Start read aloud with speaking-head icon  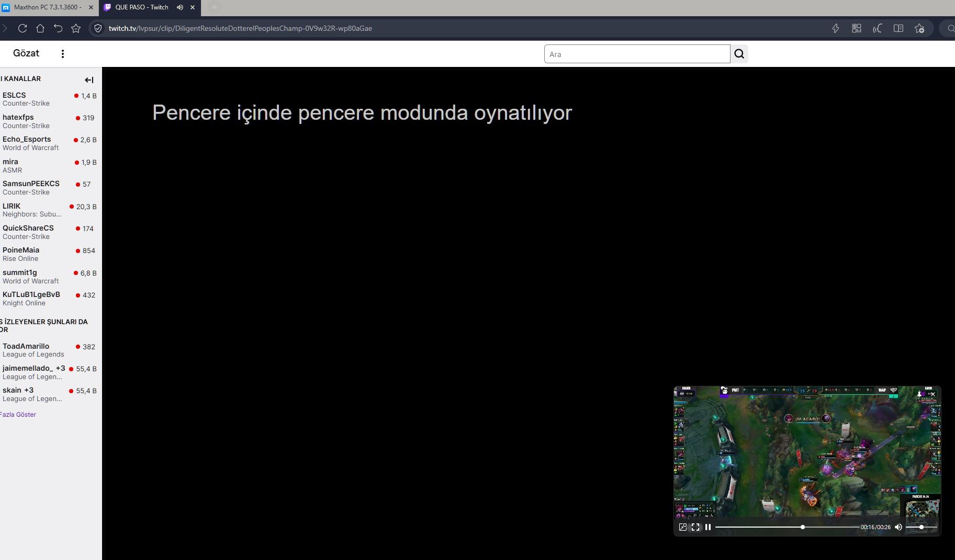878,28
